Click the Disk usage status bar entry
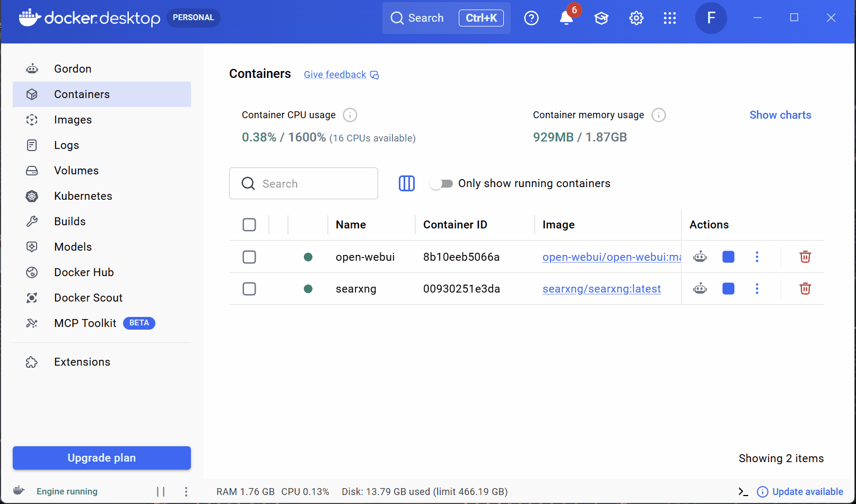 click(x=425, y=492)
